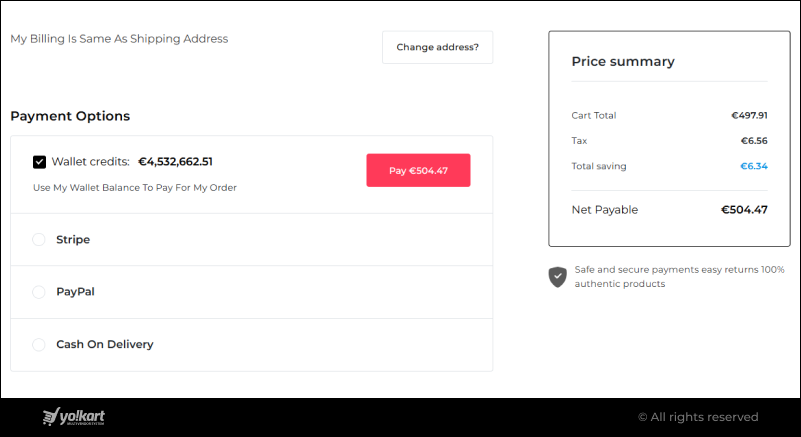Image resolution: width=801 pixels, height=437 pixels.
Task: Select the PayPal radio button
Action: (39, 292)
